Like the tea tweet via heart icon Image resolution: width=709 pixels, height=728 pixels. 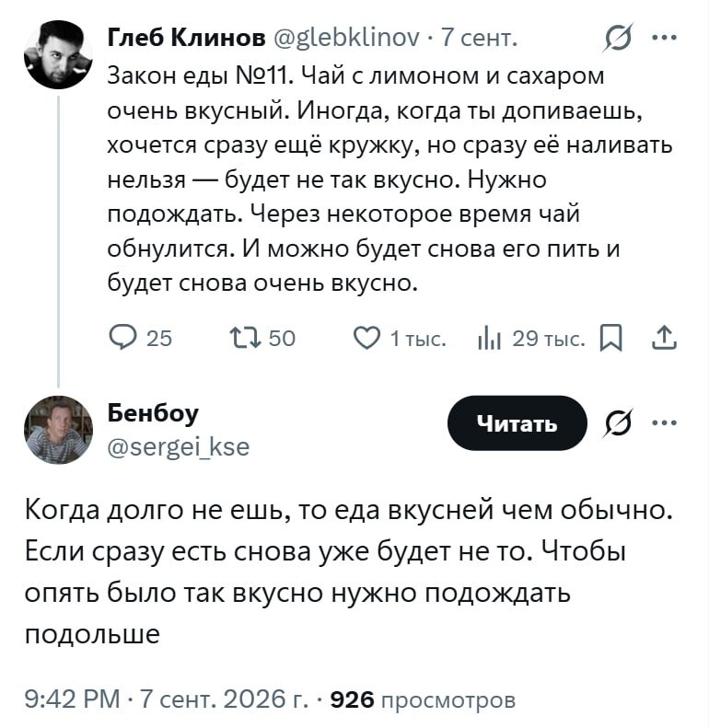tap(366, 338)
